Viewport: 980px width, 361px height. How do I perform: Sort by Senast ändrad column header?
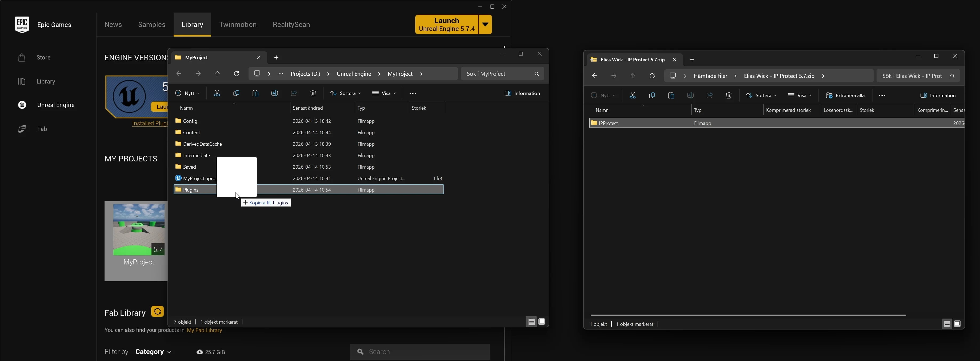click(323, 108)
